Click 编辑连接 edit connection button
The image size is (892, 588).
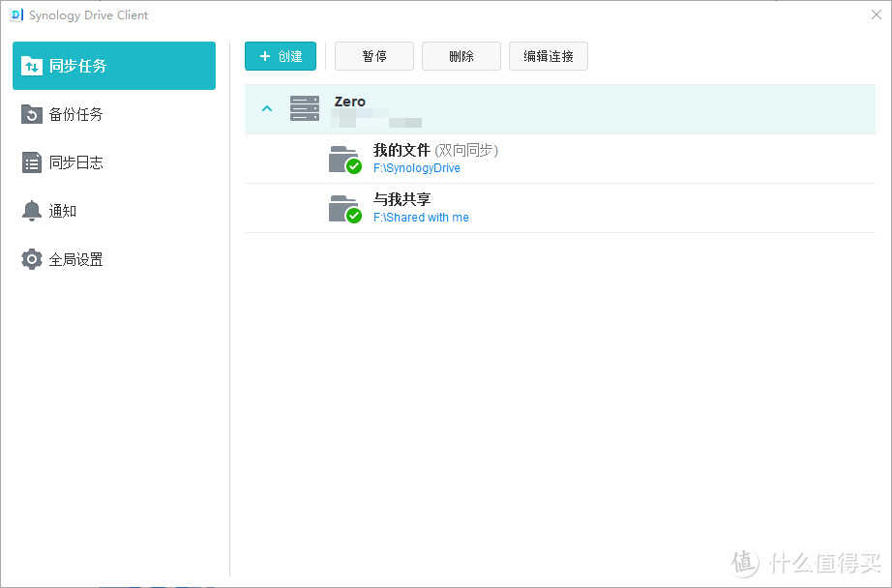coord(549,56)
